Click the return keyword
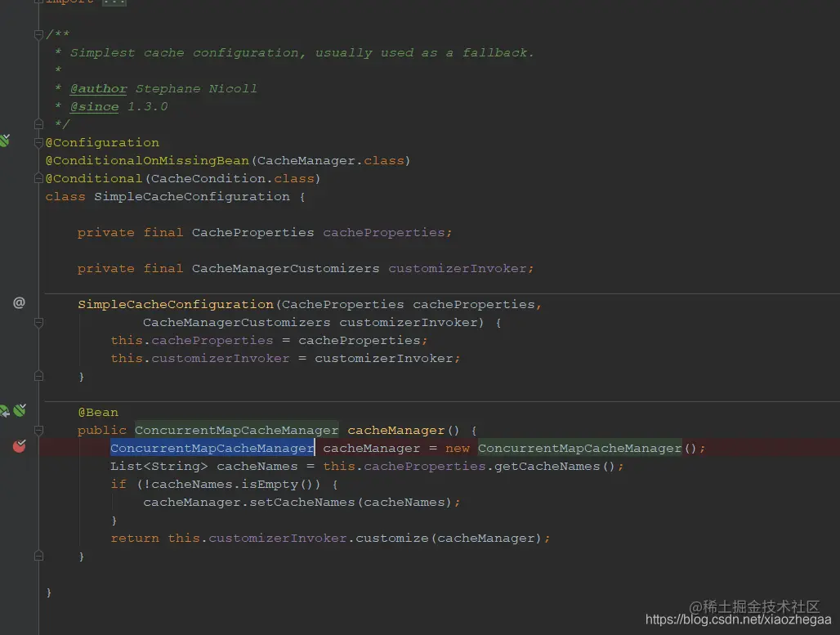Viewport: 840px width, 635px height. point(135,538)
